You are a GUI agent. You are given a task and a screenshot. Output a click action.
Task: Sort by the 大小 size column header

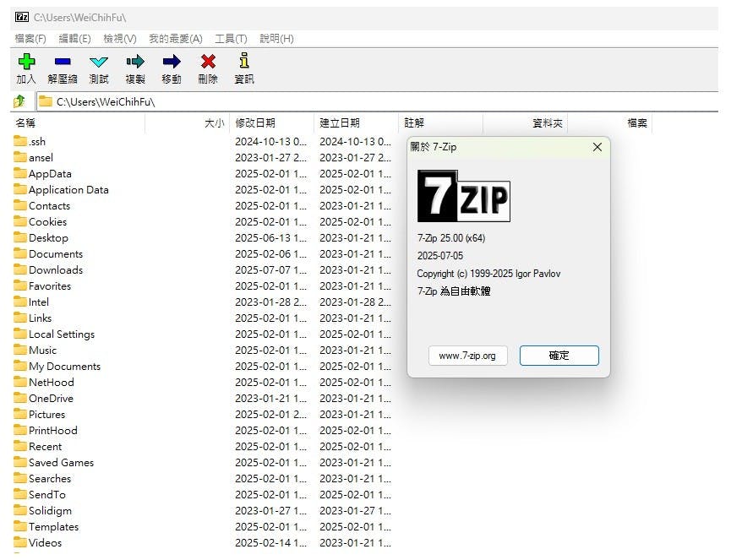(x=188, y=123)
